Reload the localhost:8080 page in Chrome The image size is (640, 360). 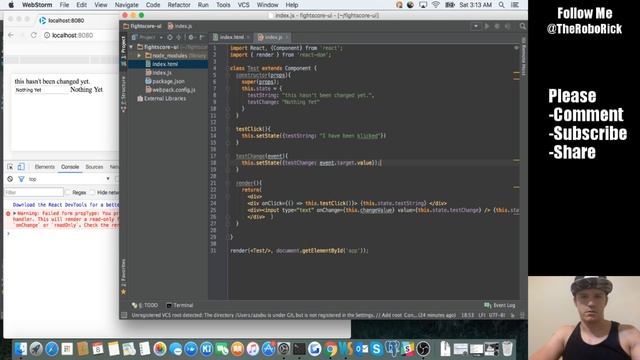tap(33, 36)
